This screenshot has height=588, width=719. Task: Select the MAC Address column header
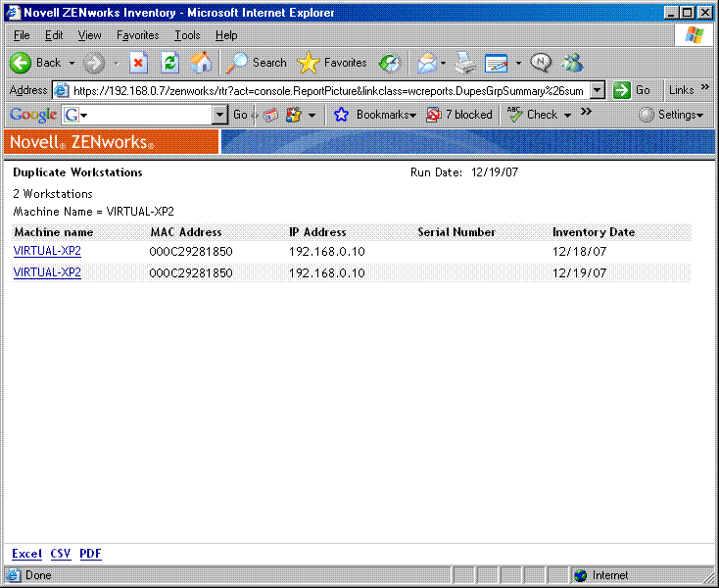[186, 232]
